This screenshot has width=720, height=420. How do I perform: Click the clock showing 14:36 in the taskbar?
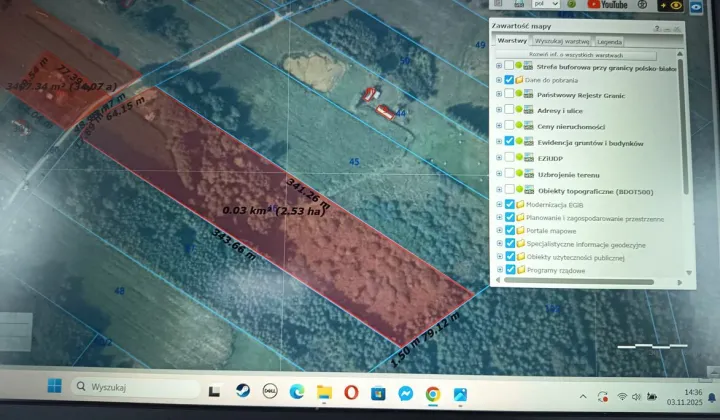(693, 392)
